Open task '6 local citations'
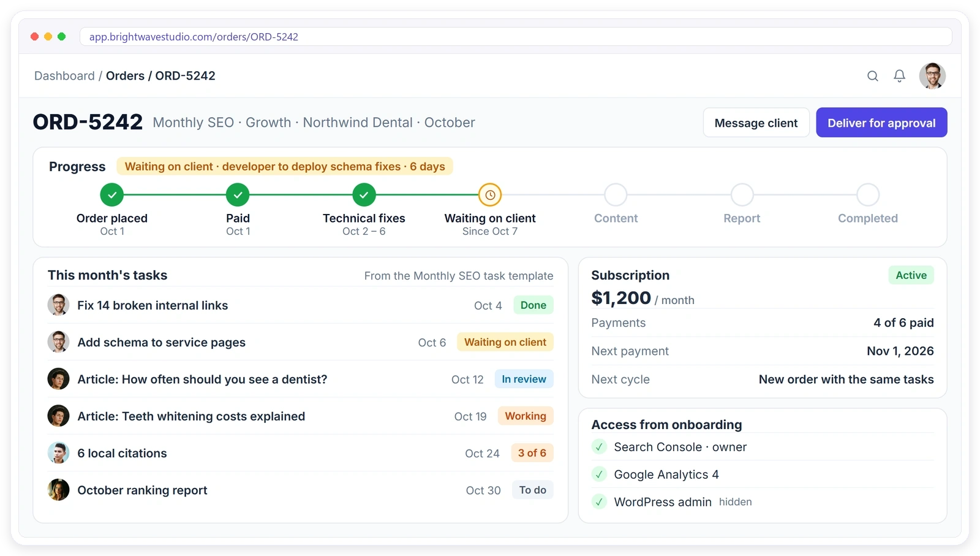 point(122,453)
